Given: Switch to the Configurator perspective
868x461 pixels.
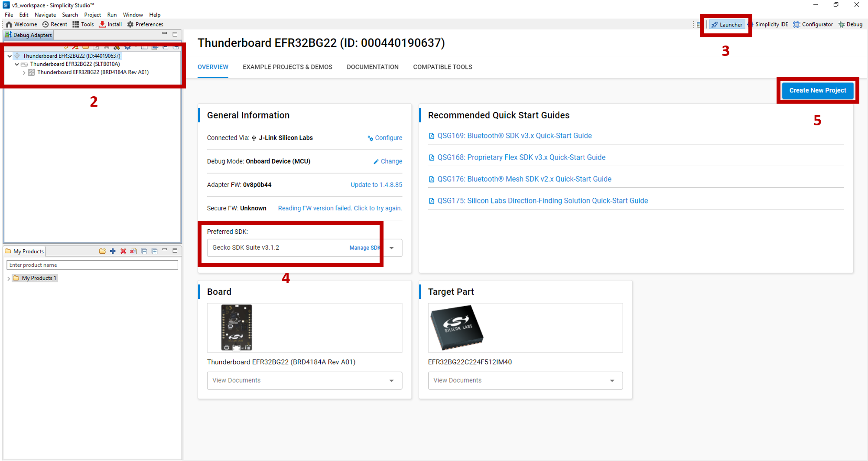Looking at the screenshot, I should click(x=813, y=24).
